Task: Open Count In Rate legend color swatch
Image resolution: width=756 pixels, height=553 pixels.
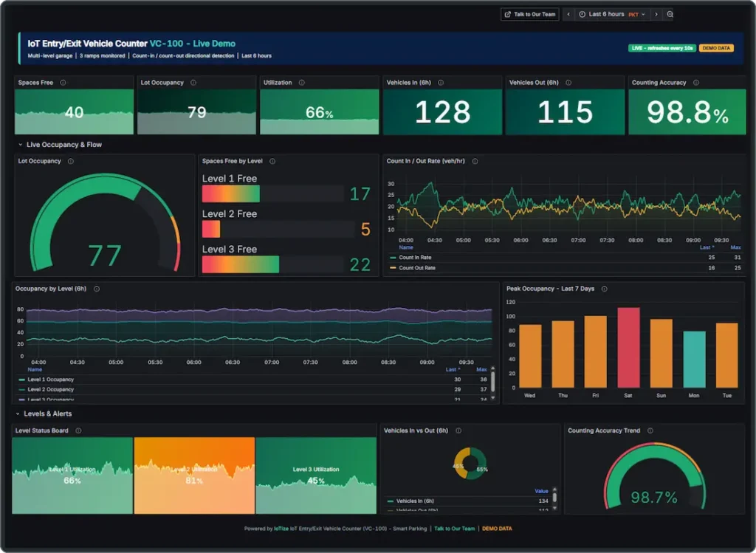Action: pyautogui.click(x=393, y=258)
